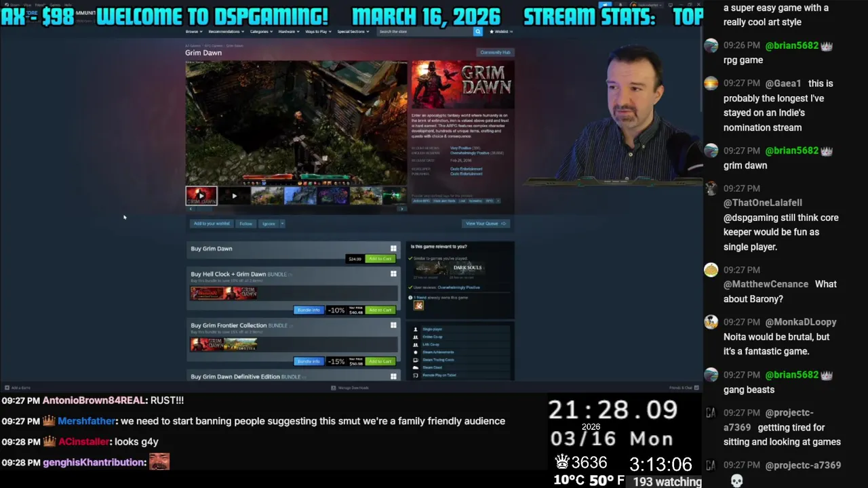868x488 pixels.
Task: Click the Dark Souls similar game image
Action: click(467, 269)
